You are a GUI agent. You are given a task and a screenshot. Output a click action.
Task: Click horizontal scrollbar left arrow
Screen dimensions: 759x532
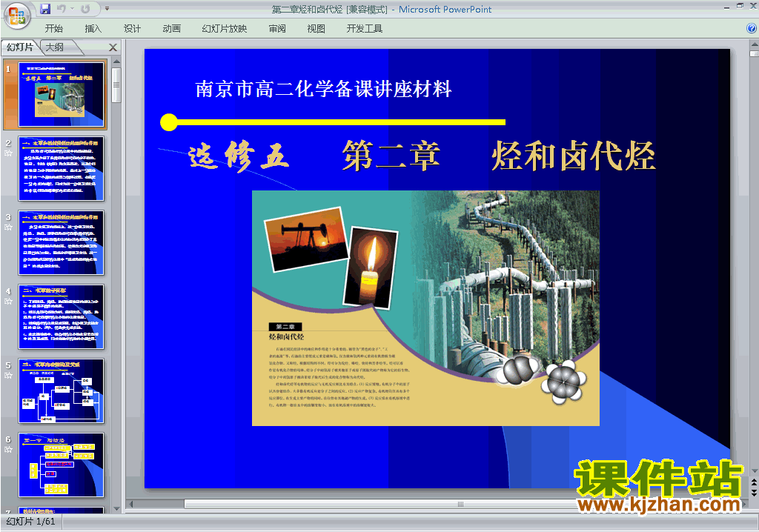click(x=130, y=505)
